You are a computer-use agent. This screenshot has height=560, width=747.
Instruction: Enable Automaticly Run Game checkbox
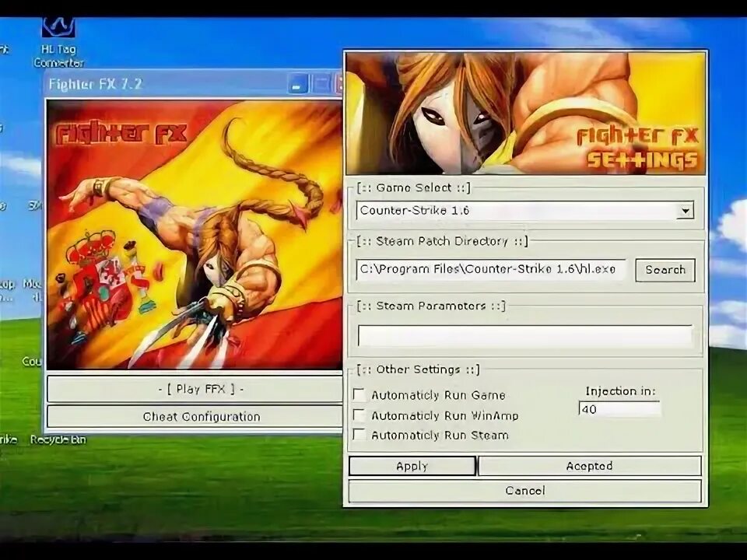pos(359,395)
